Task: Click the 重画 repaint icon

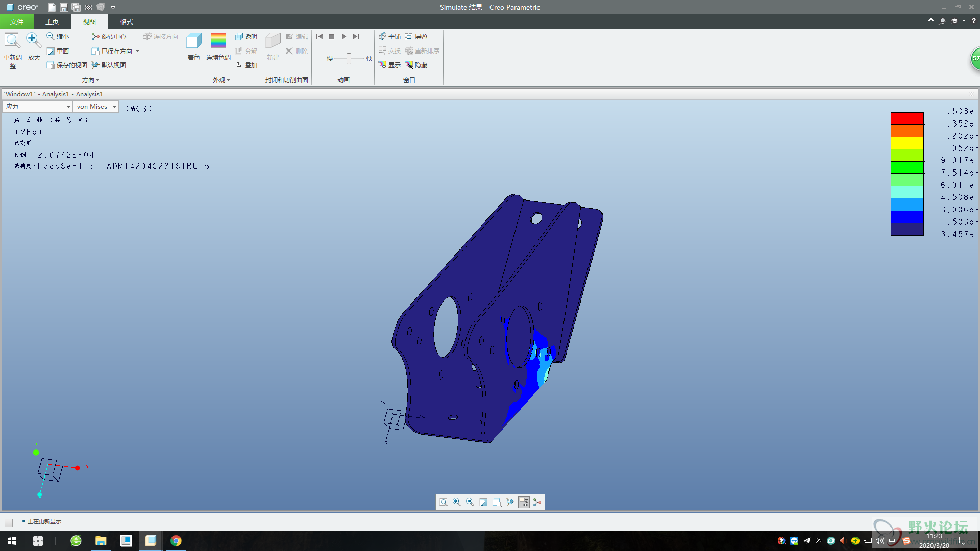Action: (x=51, y=51)
